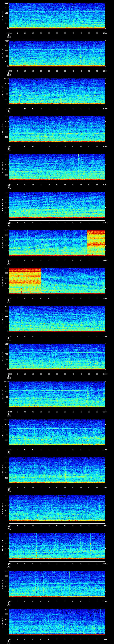Select the '0:26:00' time axis label
The image size is (114, 644).
pyautogui.click(x=9, y=487)
